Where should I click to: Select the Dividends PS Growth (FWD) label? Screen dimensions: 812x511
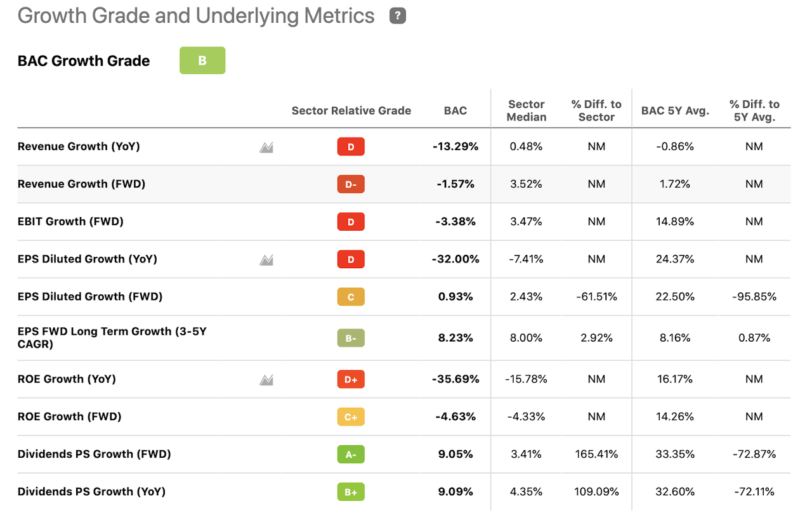click(94, 454)
